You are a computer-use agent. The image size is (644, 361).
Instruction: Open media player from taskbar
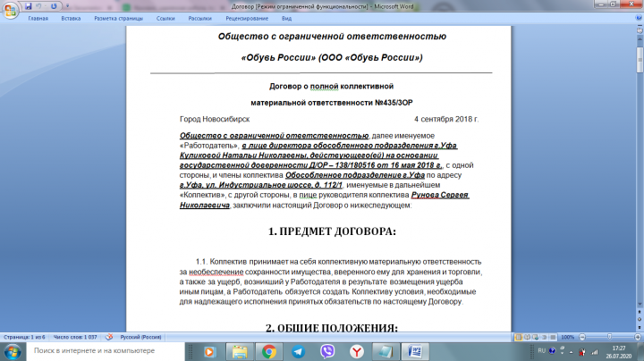tap(210, 352)
